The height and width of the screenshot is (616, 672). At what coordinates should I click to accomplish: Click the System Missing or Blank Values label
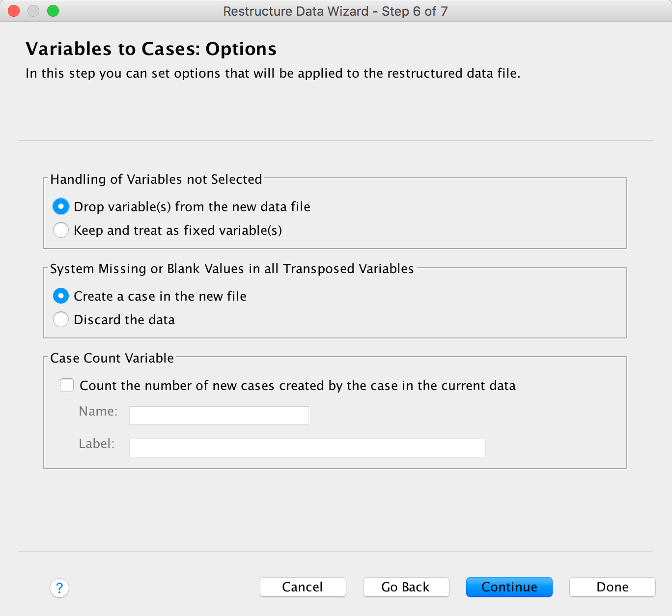point(231,269)
